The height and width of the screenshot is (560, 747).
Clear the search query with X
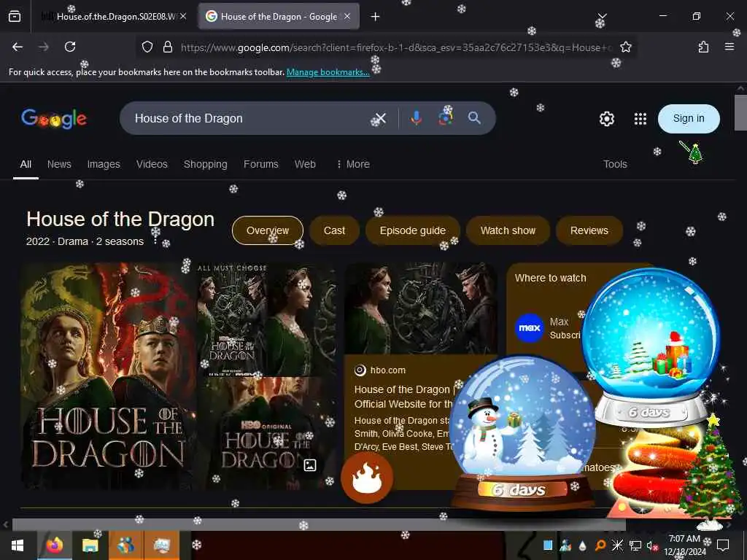tap(379, 118)
